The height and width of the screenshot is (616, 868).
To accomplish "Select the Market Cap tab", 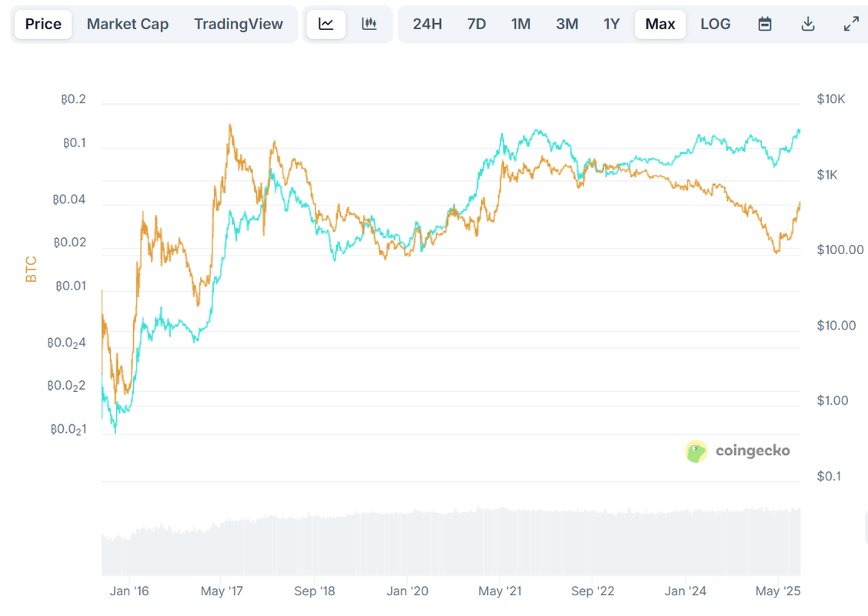I will click(x=127, y=25).
